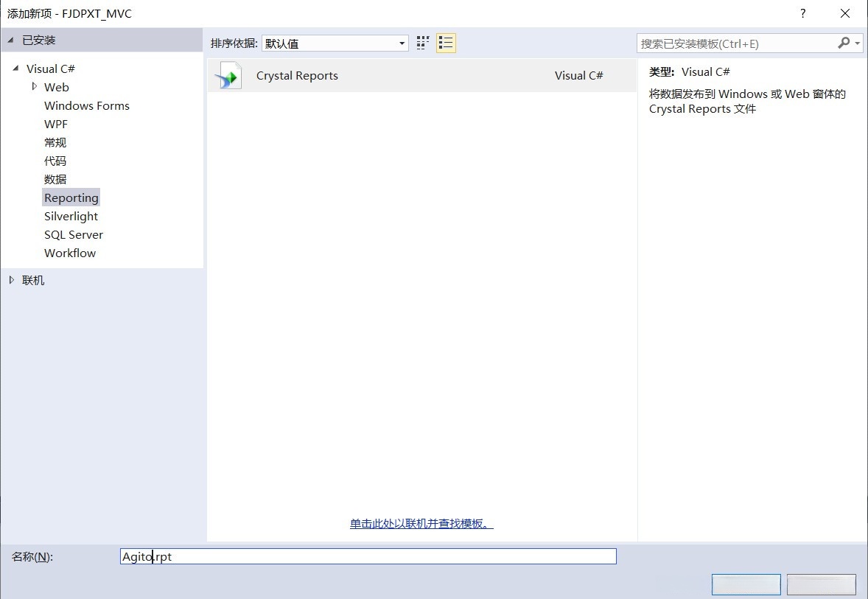Switch to small icons view
868x599 pixels.
(x=423, y=43)
